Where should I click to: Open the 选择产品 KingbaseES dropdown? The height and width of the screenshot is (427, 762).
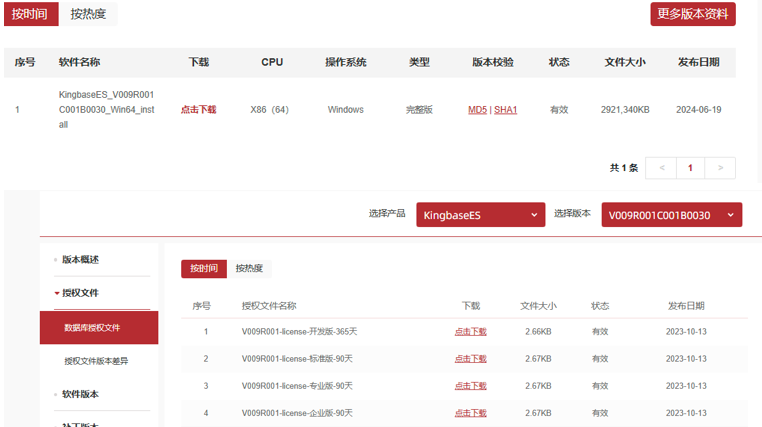coord(481,215)
